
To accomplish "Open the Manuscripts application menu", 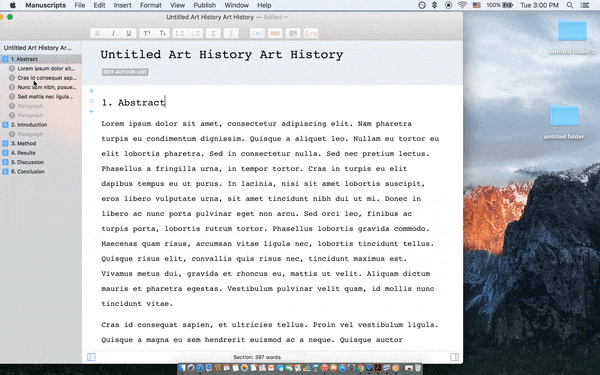I will (46, 5).
